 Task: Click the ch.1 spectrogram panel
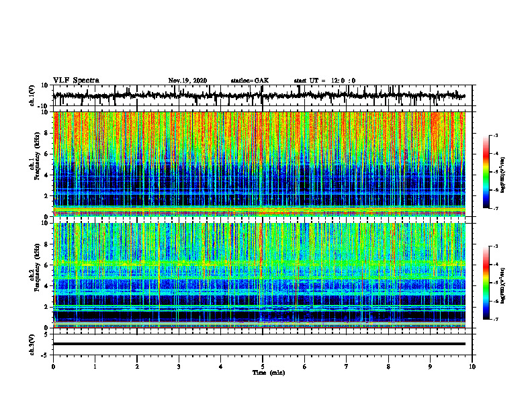tap(259, 164)
